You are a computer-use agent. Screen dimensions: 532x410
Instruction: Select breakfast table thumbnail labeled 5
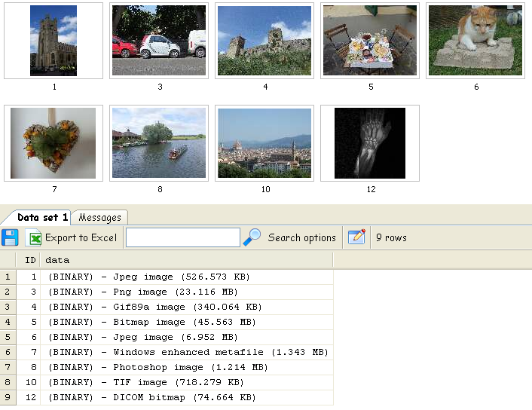(370, 41)
